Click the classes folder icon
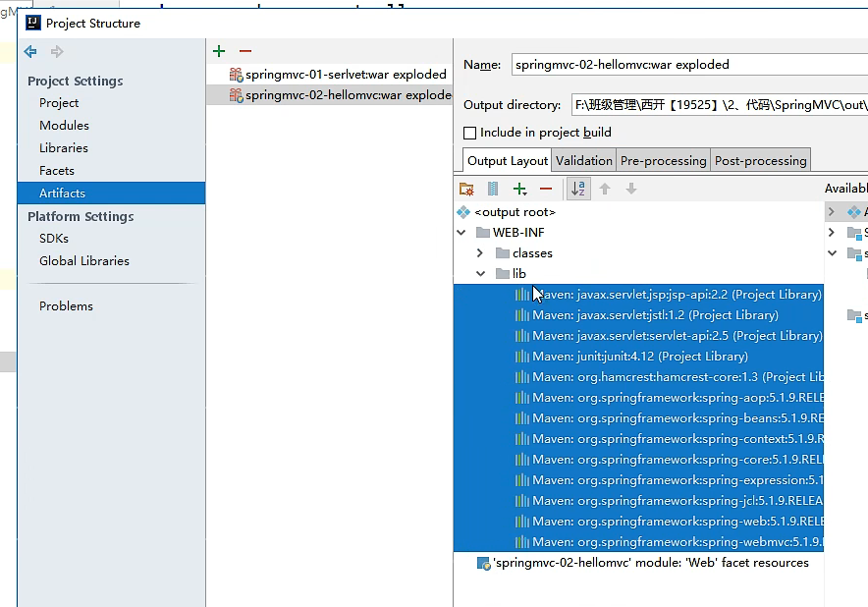Viewport: 868px width, 607px height. point(503,253)
